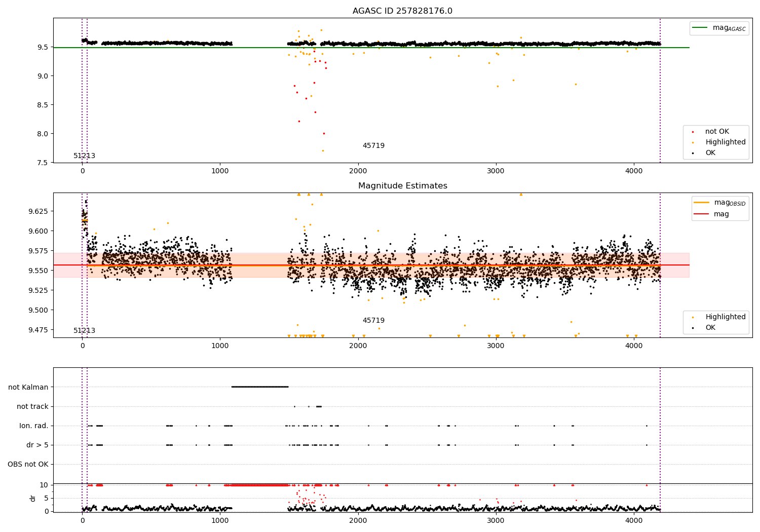Click the 45719 annotation in middle plot
The width and height of the screenshot is (760, 532).
tap(373, 321)
